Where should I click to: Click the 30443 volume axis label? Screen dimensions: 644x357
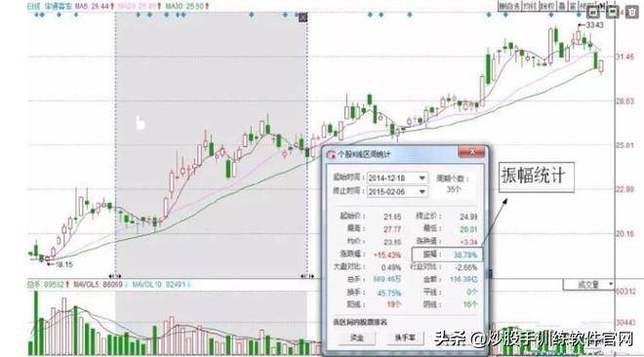coord(625,323)
